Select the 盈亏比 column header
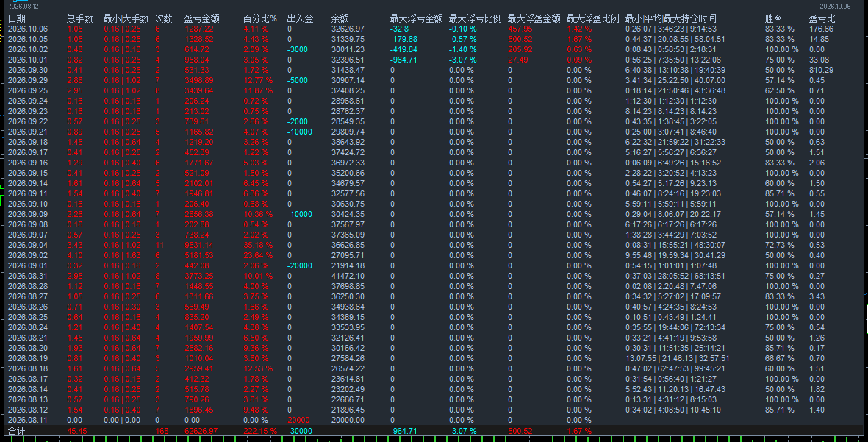 822,19
